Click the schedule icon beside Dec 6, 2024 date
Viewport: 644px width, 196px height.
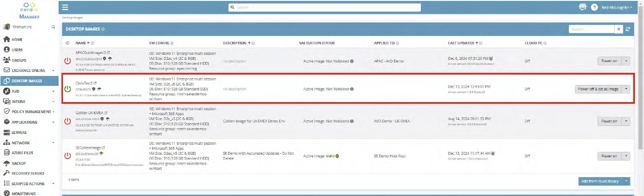(491, 58)
